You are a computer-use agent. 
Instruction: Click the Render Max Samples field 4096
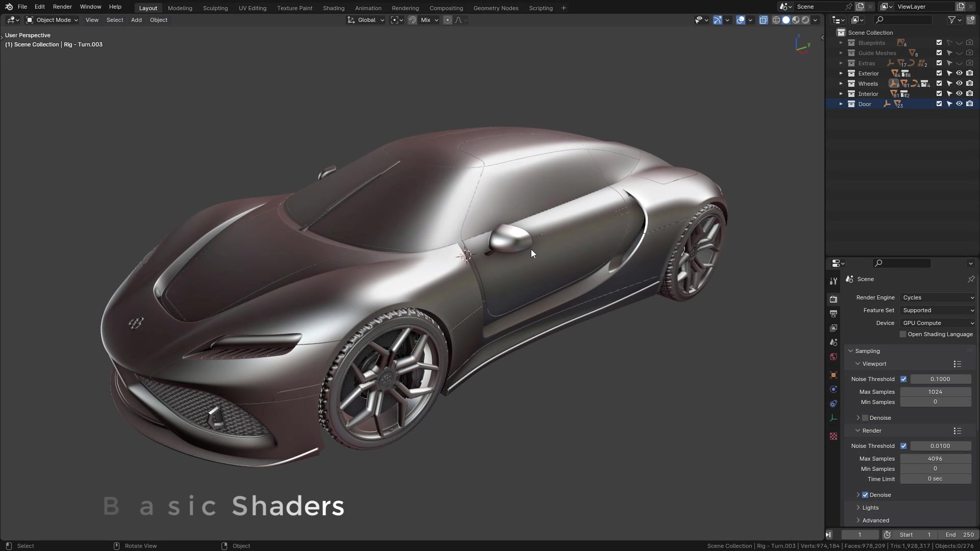pos(935,459)
